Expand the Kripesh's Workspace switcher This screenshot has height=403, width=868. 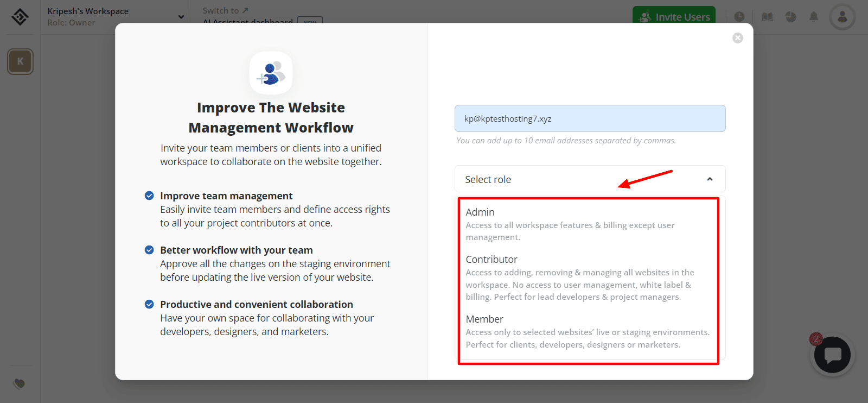[116, 17]
